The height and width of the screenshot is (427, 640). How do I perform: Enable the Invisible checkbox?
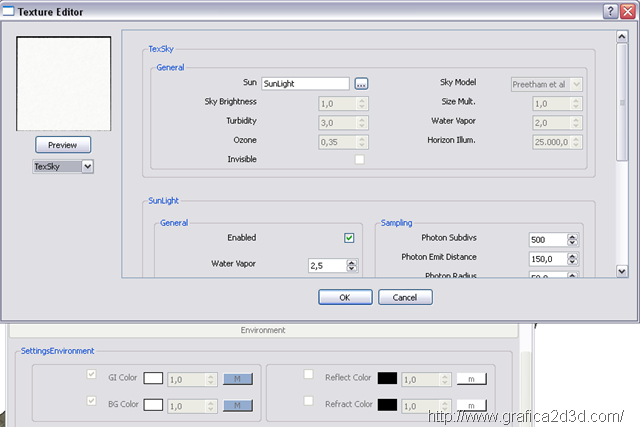pos(360,159)
